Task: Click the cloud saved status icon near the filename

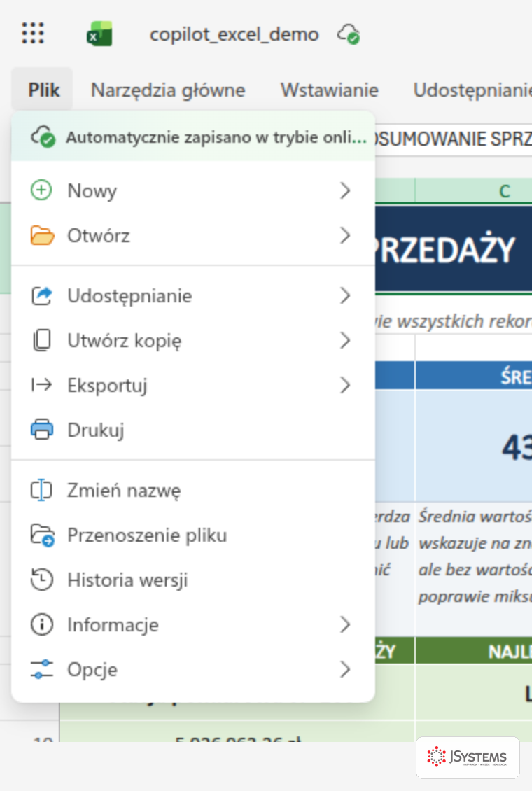Action: (349, 34)
